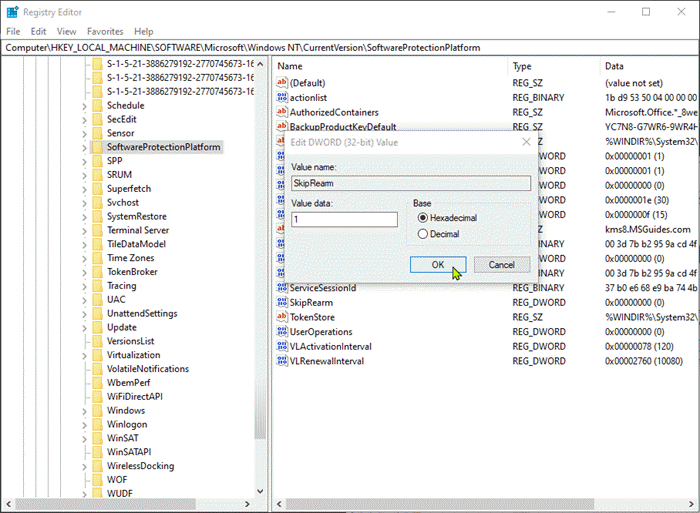Click the SoftwareProtectionPlatform folder icon
The image size is (700, 513).
click(x=97, y=147)
